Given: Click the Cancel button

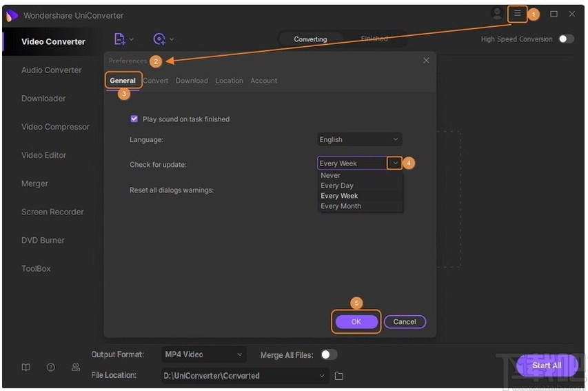Looking at the screenshot, I should 405,321.
